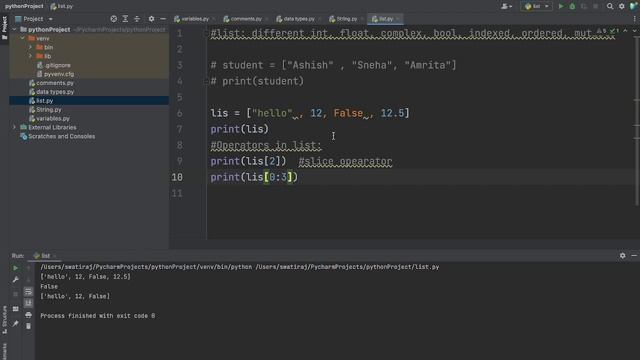Open comments.py in project tree
Image resolution: width=640 pixels, height=360 pixels.
(55, 83)
